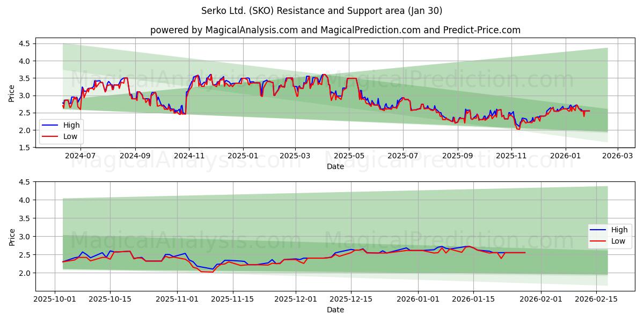This screenshot has width=644, height=322.
Task: Click 'Low' in the top chart legend
Action: (70, 136)
